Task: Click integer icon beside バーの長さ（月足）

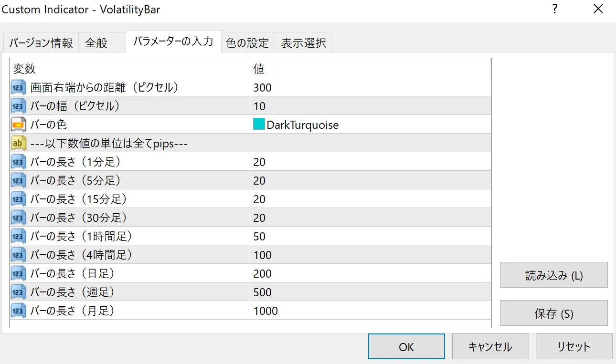Action: (x=18, y=311)
